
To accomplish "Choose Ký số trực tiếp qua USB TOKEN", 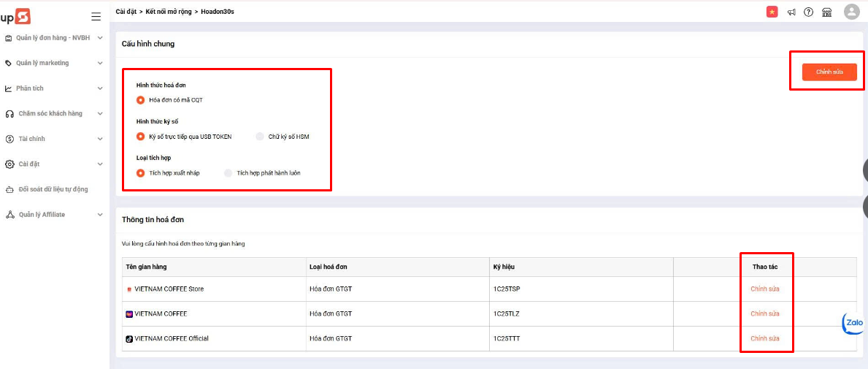I will point(141,137).
